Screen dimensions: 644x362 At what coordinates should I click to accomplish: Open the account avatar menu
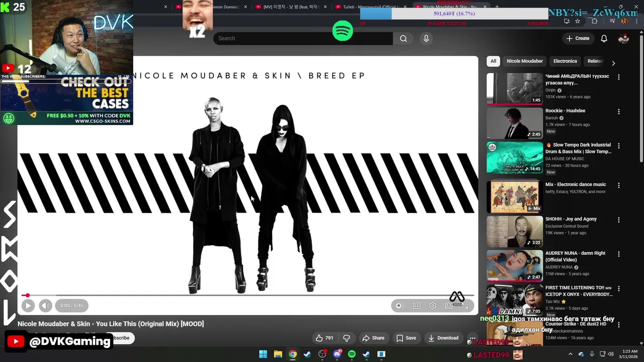[623, 38]
